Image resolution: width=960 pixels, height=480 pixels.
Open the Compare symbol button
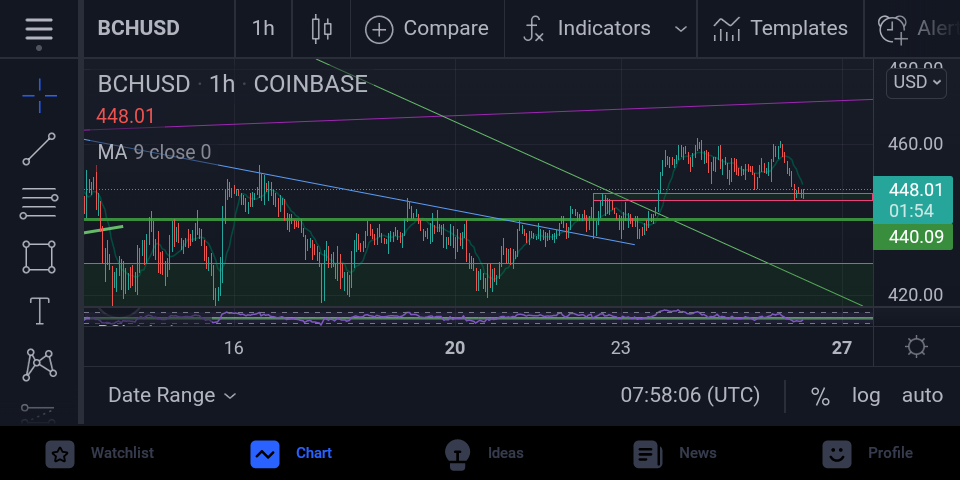point(427,29)
